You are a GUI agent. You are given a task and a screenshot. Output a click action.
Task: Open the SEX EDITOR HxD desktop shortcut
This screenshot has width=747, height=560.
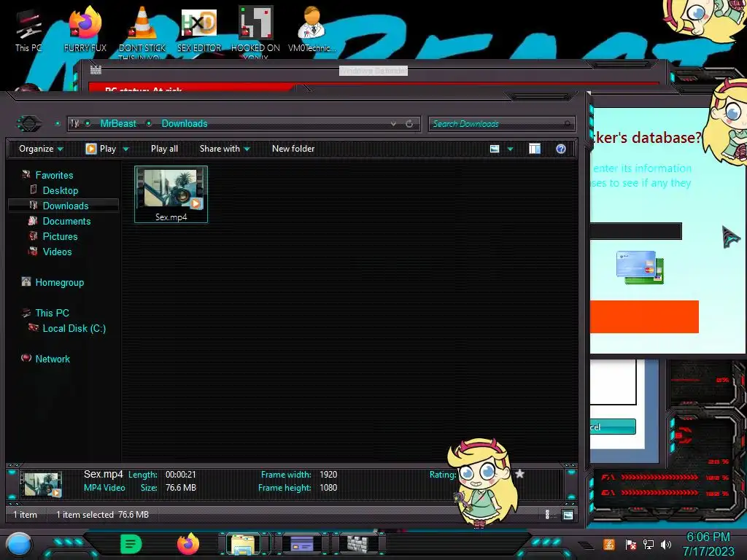pos(199,29)
